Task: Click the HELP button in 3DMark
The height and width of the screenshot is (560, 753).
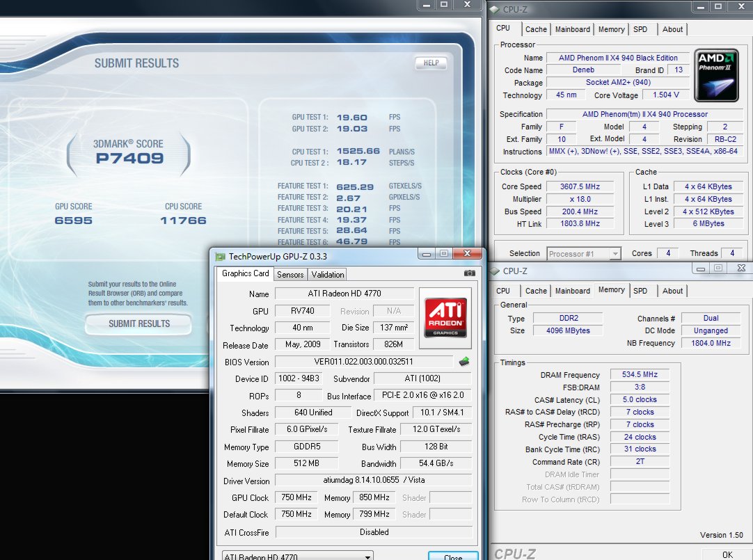Action: tap(431, 63)
